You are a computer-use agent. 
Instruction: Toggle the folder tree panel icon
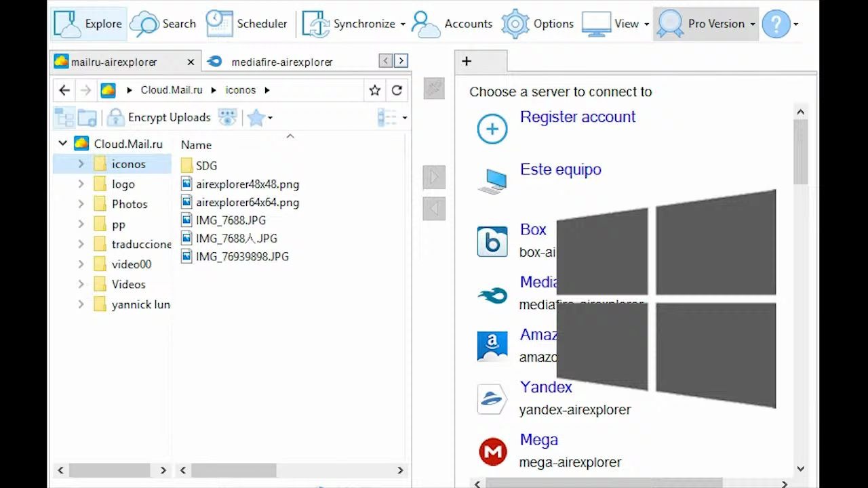tap(64, 117)
